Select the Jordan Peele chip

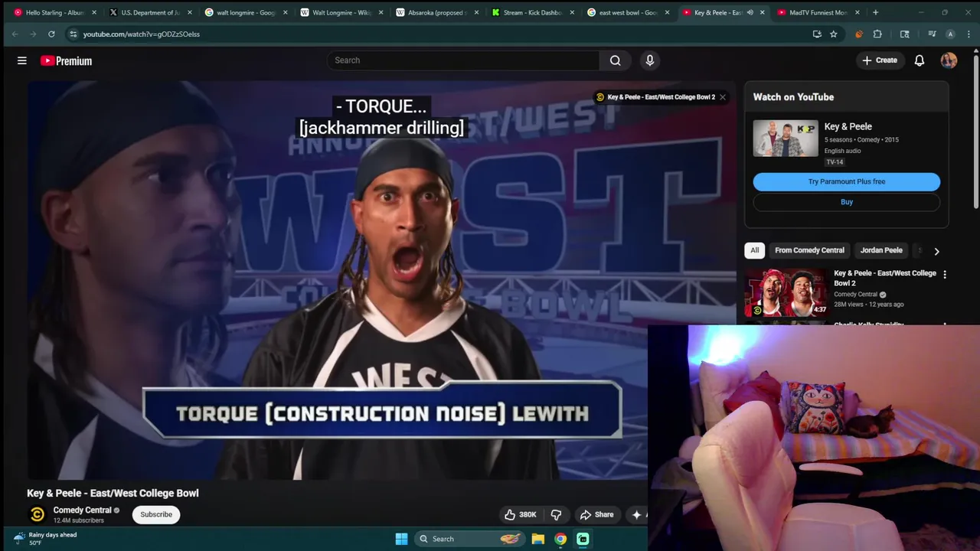881,250
